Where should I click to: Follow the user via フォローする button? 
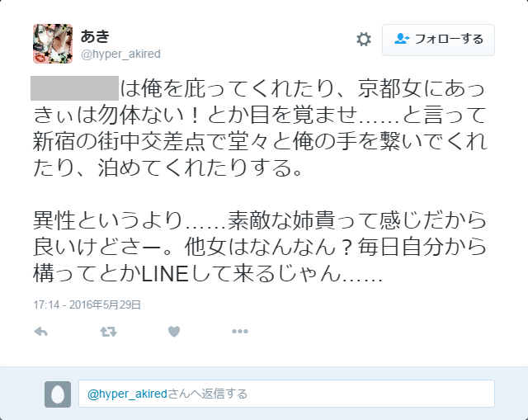pos(438,40)
